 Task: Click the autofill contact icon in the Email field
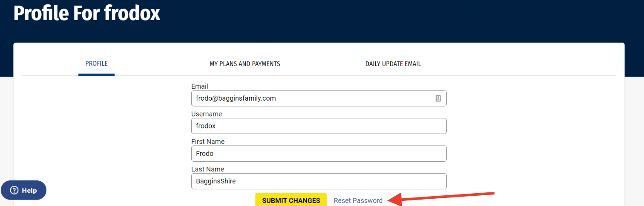pos(438,99)
